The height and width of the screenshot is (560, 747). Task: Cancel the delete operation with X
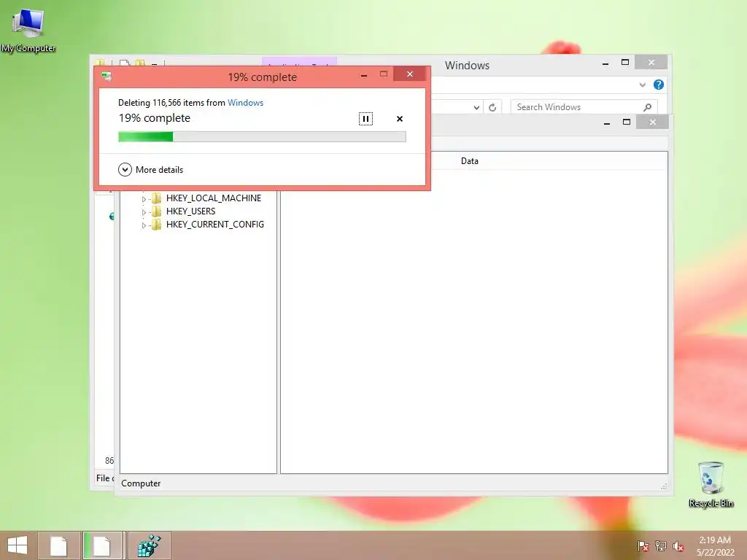[400, 119]
